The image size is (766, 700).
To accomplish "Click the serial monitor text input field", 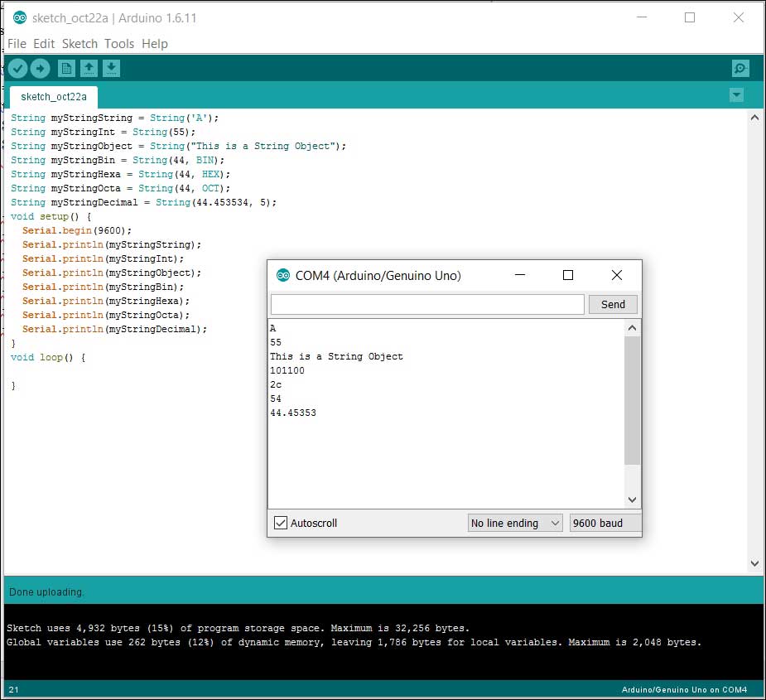I will pos(427,304).
